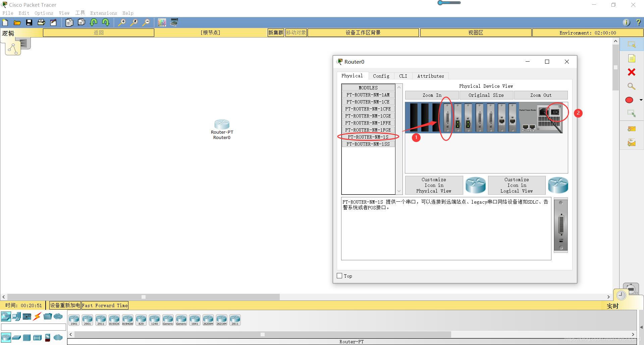Select the Place Note tool
The width and height of the screenshot is (644, 345).
[x=632, y=59]
